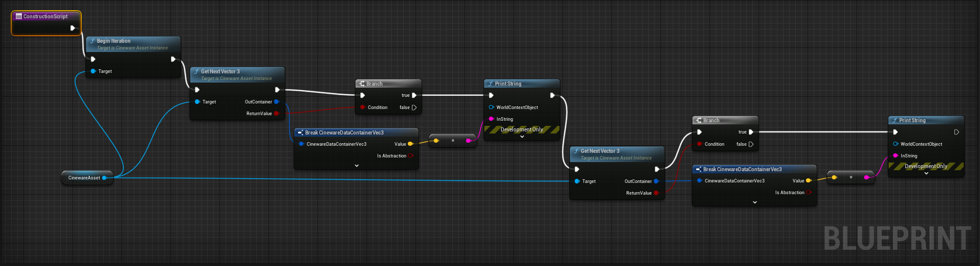Click the CinewareAsset variable's output pin
The height and width of the screenshot is (266, 980).
104,178
